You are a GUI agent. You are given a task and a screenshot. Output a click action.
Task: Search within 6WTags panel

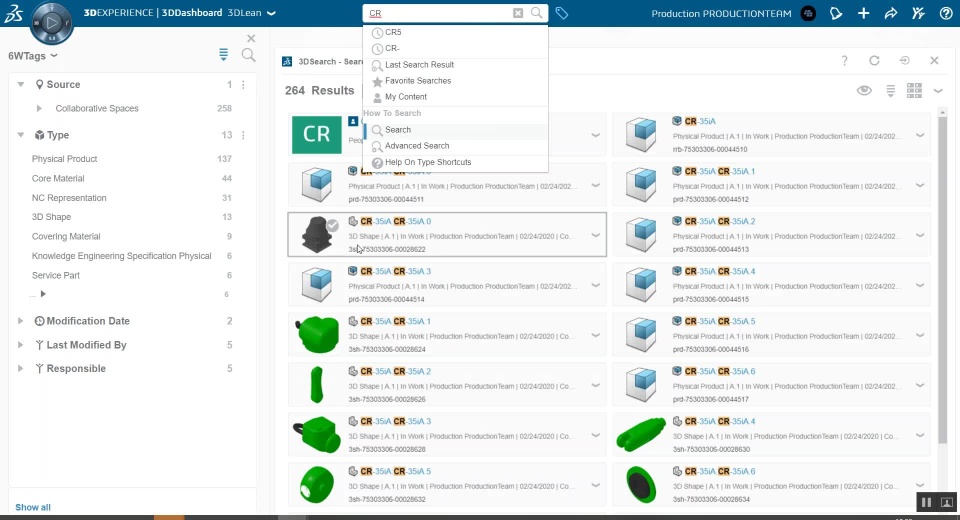249,55
